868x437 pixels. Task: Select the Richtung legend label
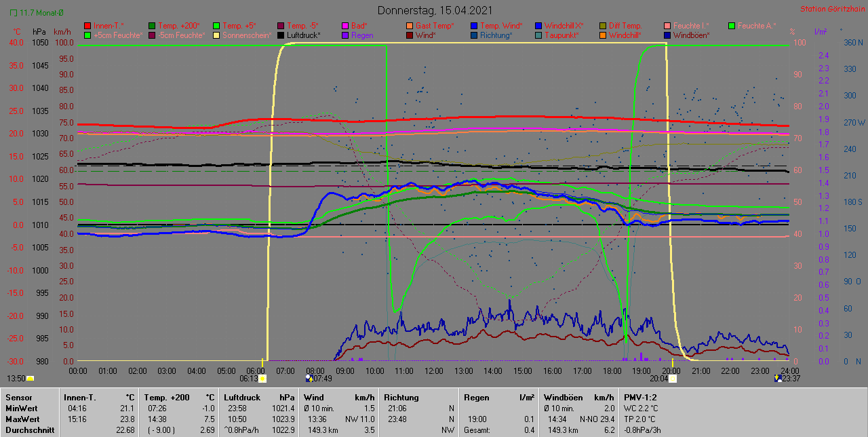coord(496,35)
